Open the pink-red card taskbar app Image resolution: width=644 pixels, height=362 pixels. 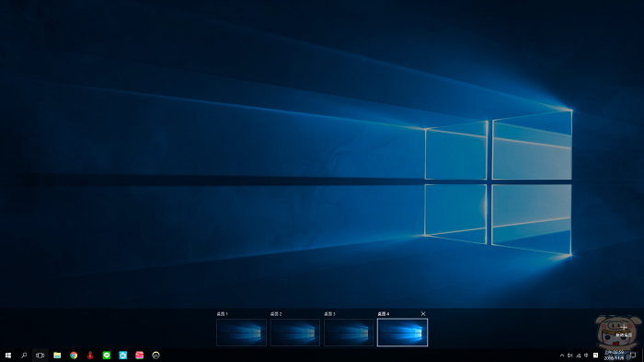pos(139,356)
